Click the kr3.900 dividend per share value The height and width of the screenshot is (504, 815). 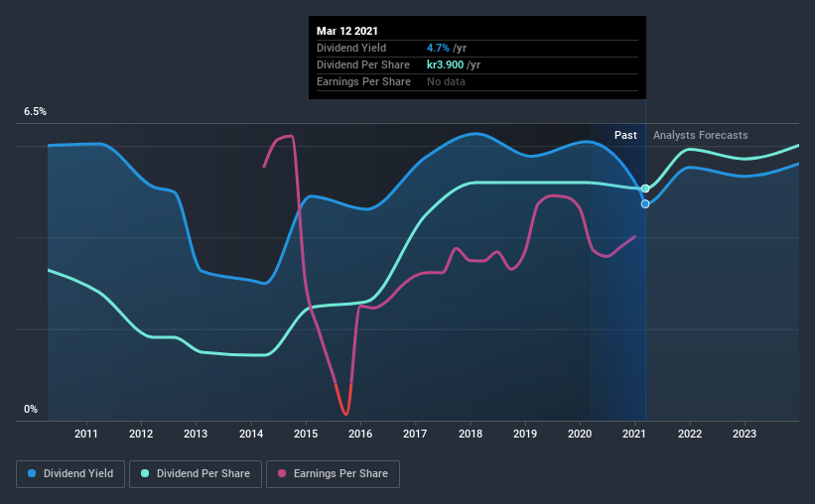[x=445, y=64]
